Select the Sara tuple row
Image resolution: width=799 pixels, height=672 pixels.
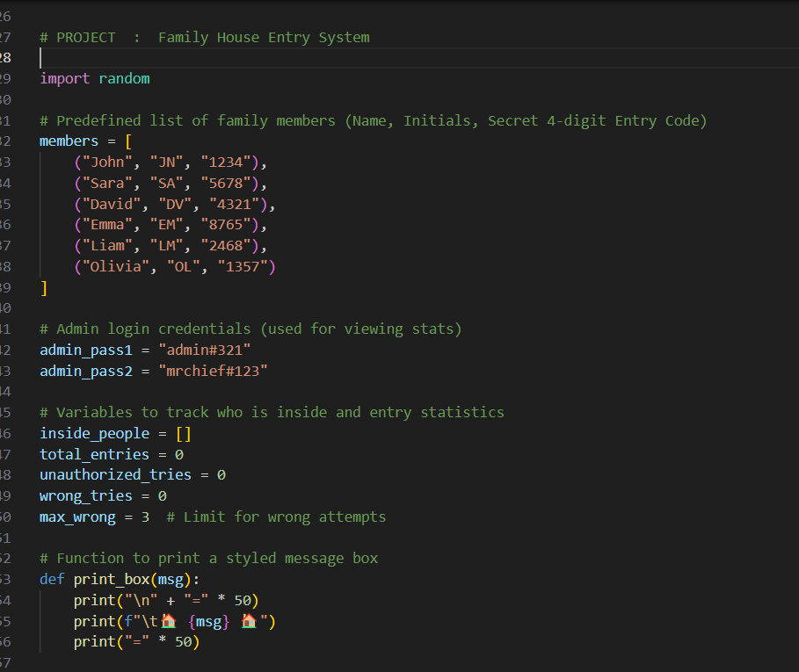click(x=171, y=184)
